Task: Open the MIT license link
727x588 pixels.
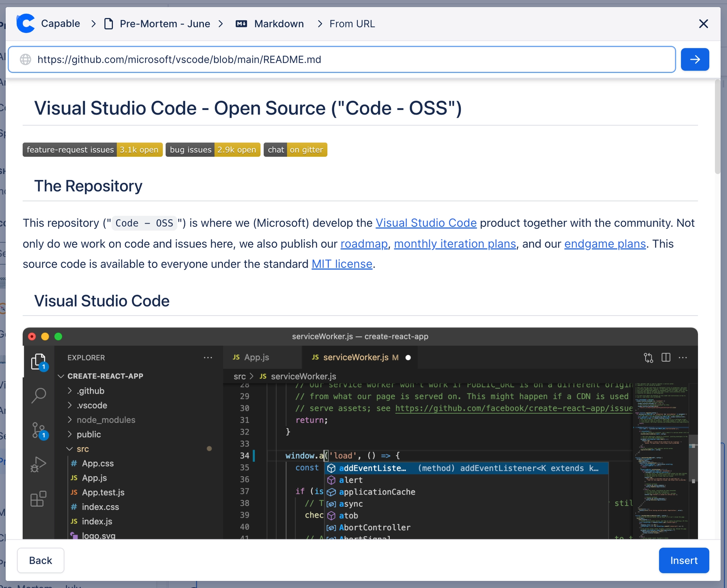Action: [342, 264]
